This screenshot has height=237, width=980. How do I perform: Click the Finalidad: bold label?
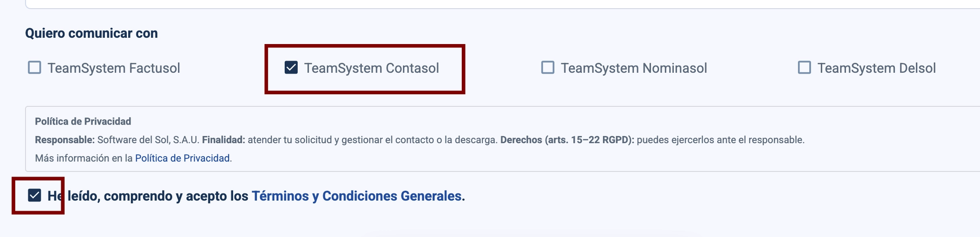[x=223, y=140]
